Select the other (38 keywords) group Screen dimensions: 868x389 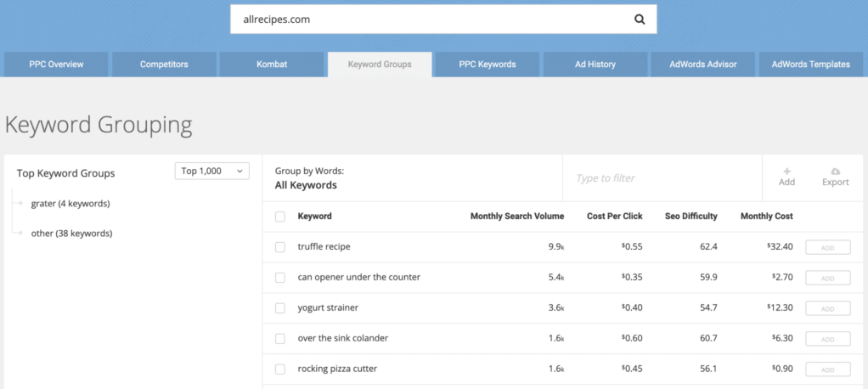71,234
